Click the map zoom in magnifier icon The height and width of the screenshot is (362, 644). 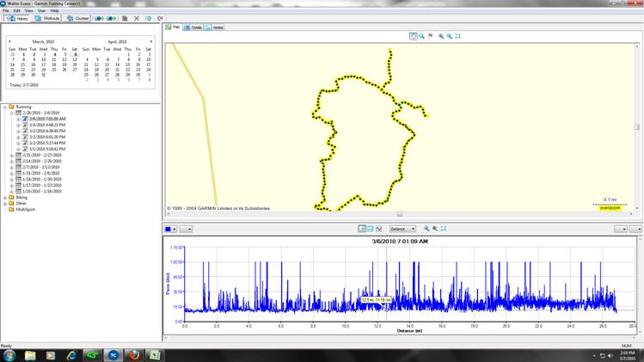441,36
